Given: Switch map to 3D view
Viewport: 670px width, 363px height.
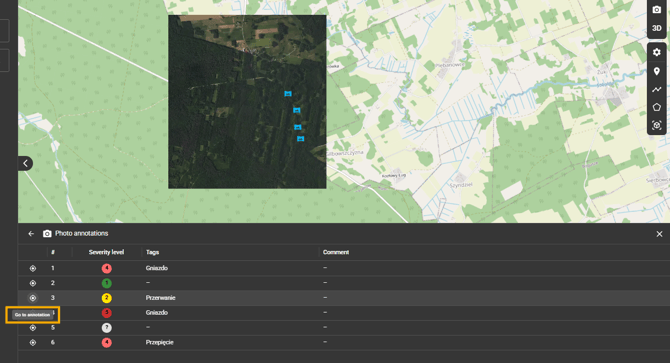Looking at the screenshot, I should pos(657,28).
